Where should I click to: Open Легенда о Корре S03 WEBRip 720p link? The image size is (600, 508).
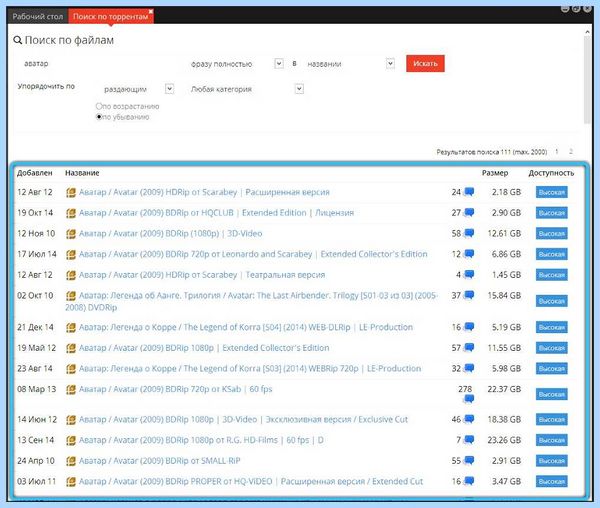(x=250, y=368)
